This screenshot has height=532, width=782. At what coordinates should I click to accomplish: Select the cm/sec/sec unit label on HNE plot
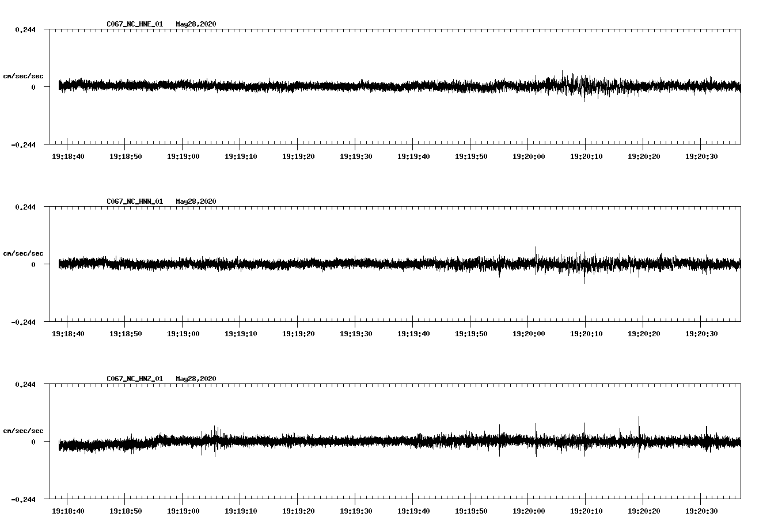[23, 76]
